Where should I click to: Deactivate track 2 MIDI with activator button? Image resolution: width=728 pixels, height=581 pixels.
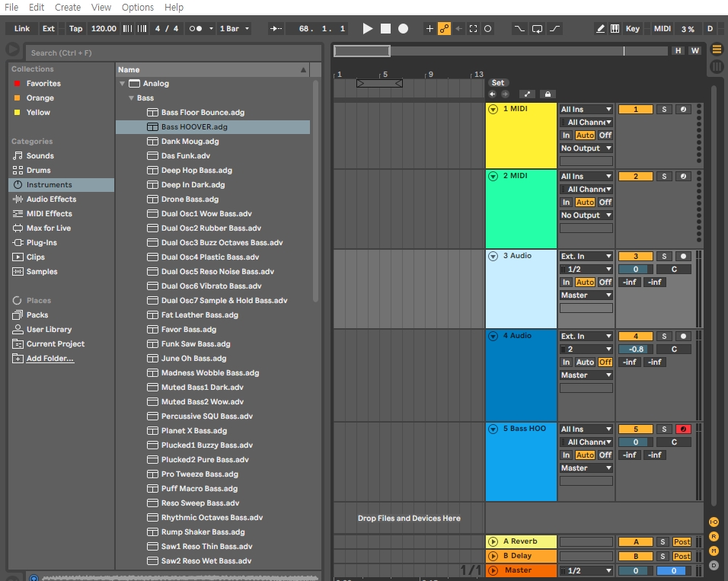coord(636,177)
